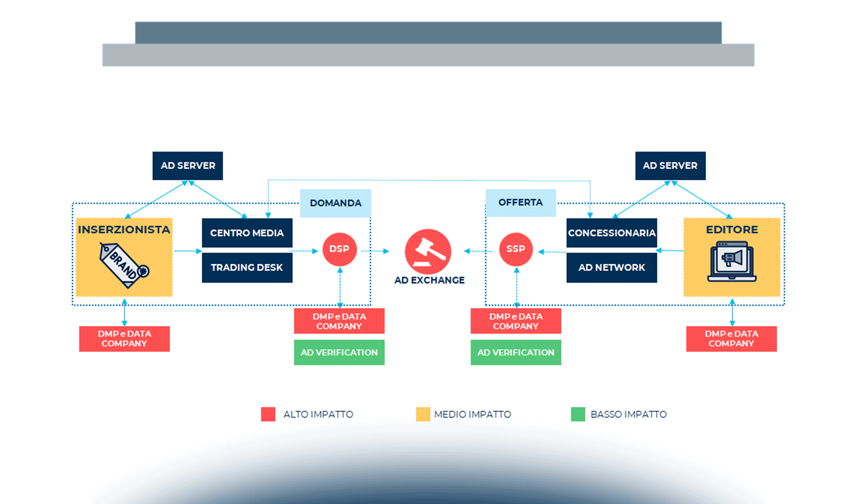The height and width of the screenshot is (504, 857).
Task: Select the red SSP circle
Action: pyautogui.click(x=516, y=249)
